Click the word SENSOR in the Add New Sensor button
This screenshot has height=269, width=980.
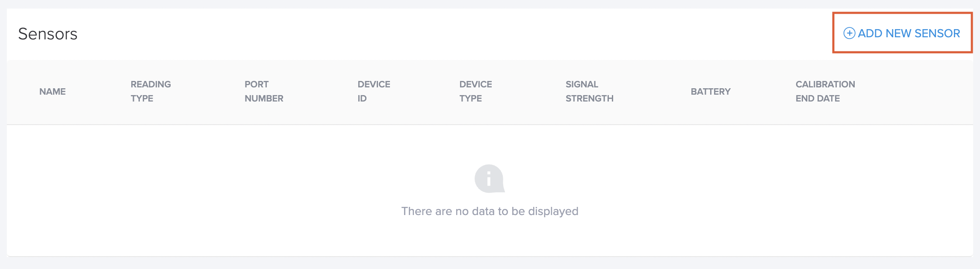point(937,33)
